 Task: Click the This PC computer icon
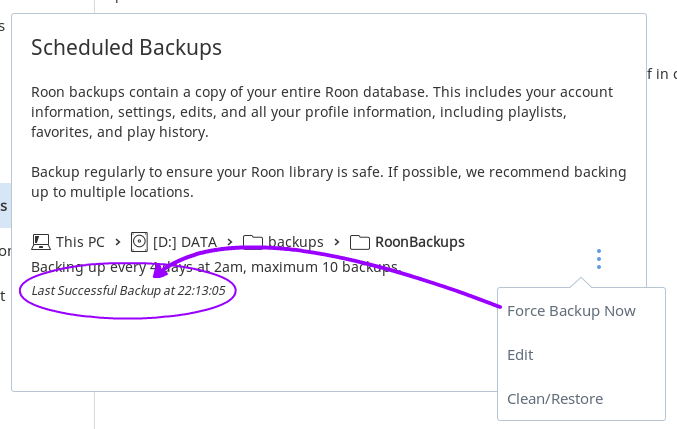click(41, 242)
